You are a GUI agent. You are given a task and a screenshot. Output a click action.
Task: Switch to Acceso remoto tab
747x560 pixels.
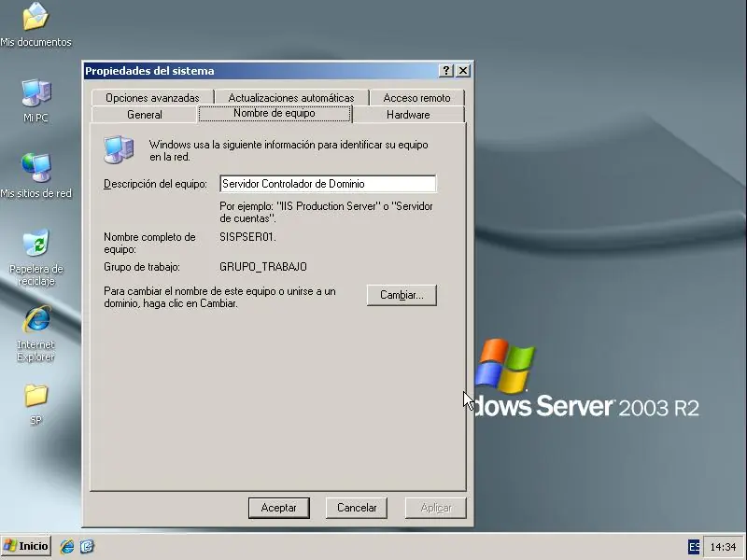(416, 98)
